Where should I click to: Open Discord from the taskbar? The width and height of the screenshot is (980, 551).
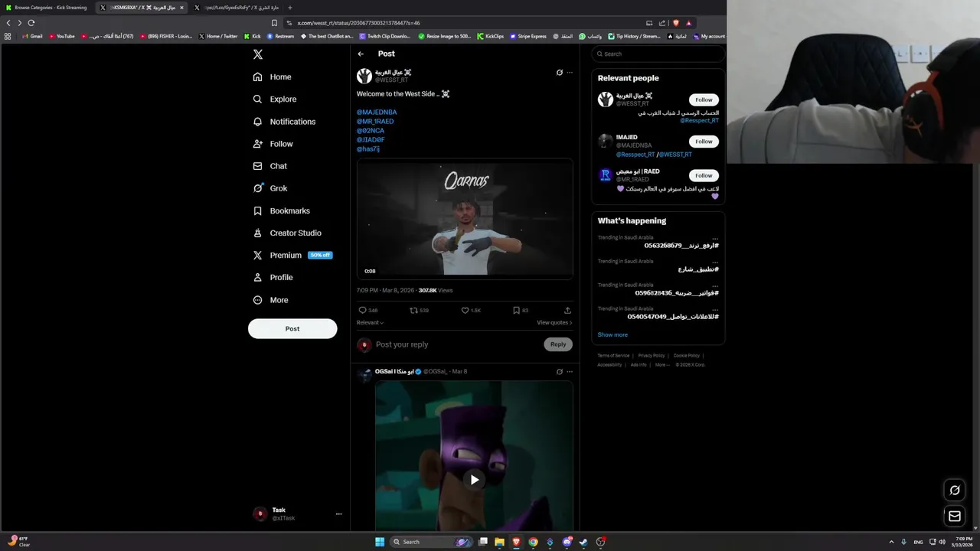(x=567, y=542)
